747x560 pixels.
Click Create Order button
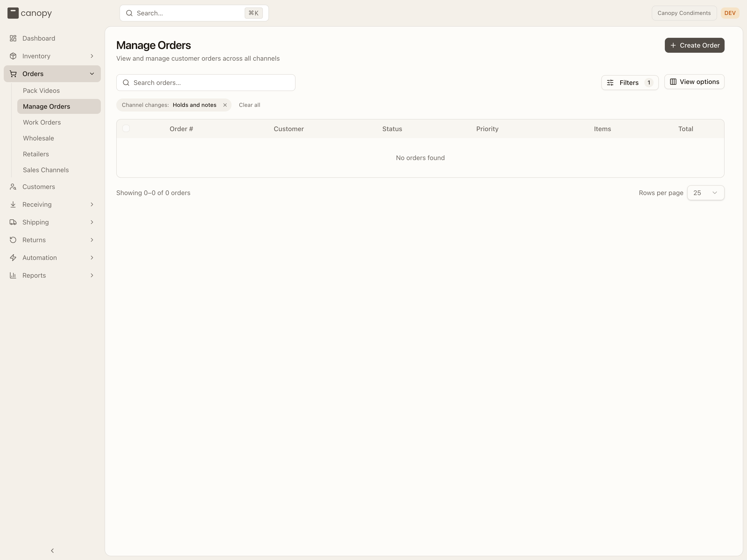[694, 45]
